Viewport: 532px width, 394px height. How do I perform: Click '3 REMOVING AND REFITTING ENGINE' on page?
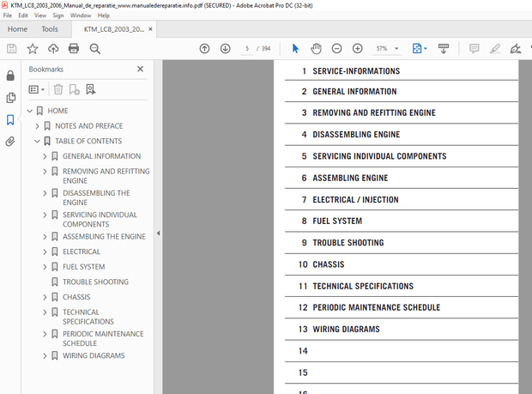tap(368, 112)
